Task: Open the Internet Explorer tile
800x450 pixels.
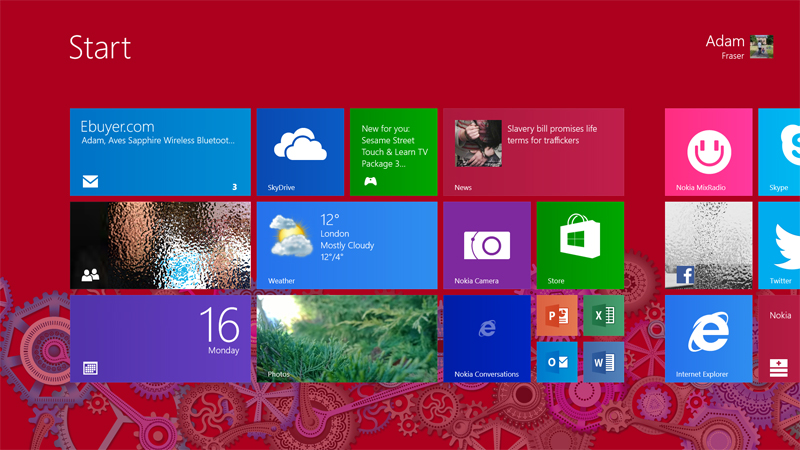Action: 708,339
